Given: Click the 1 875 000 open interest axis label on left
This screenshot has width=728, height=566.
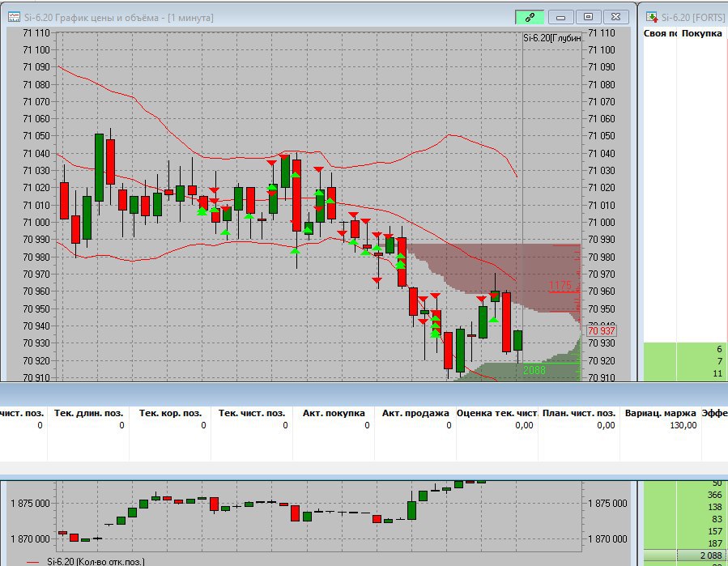Looking at the screenshot, I should coord(30,504).
